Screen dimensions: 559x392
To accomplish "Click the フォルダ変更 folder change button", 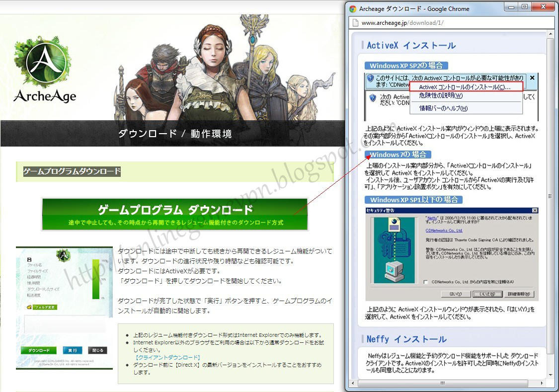I will coord(45,307).
